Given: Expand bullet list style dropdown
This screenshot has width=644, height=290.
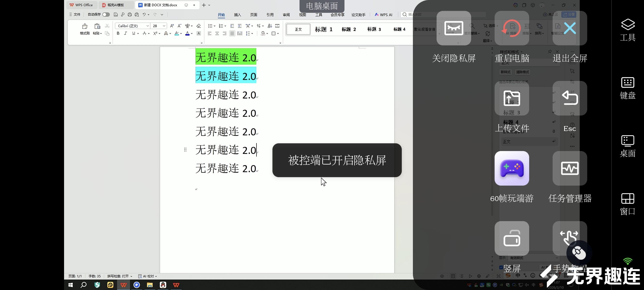Looking at the screenshot, I should click(x=214, y=26).
